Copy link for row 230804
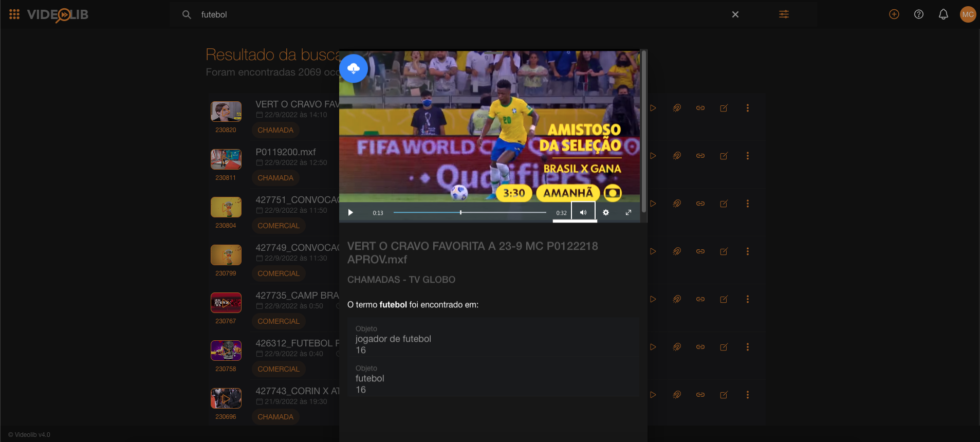Screen dimensions: 980x442 click(x=700, y=204)
